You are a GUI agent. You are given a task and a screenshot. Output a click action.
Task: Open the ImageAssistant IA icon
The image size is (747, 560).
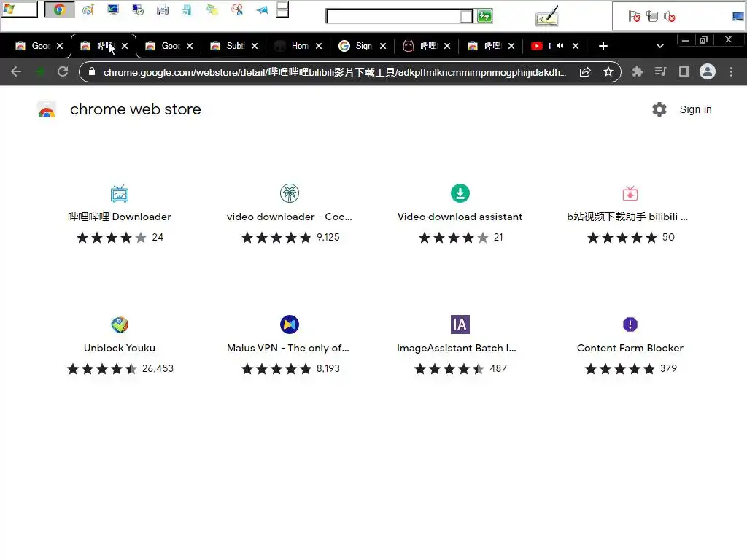(460, 324)
